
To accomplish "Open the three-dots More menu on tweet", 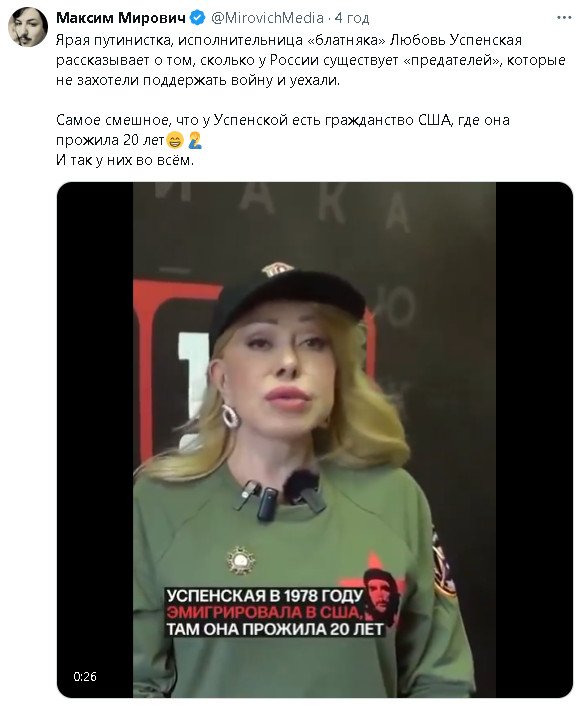I will pyautogui.click(x=564, y=18).
